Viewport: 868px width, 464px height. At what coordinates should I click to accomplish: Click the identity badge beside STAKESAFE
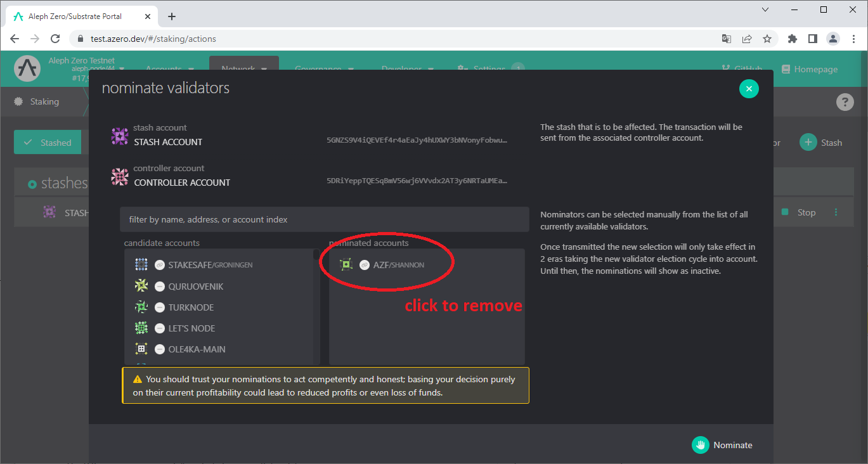pos(160,265)
